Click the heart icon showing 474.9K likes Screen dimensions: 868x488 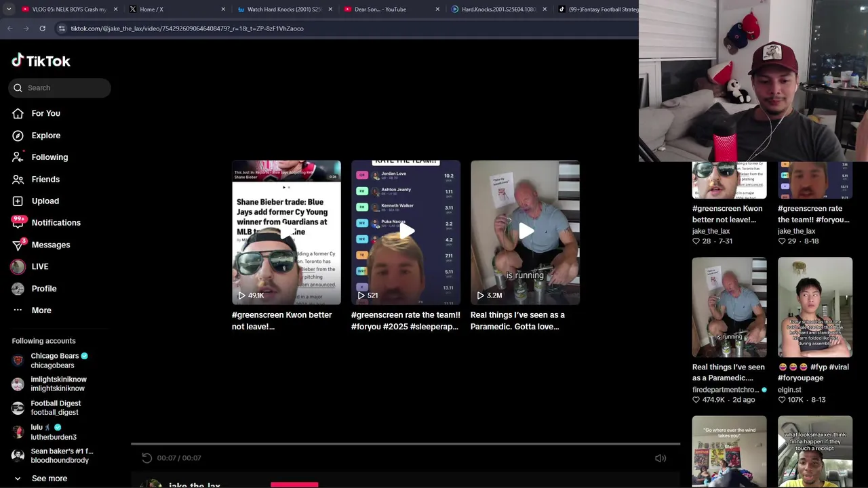tap(696, 400)
